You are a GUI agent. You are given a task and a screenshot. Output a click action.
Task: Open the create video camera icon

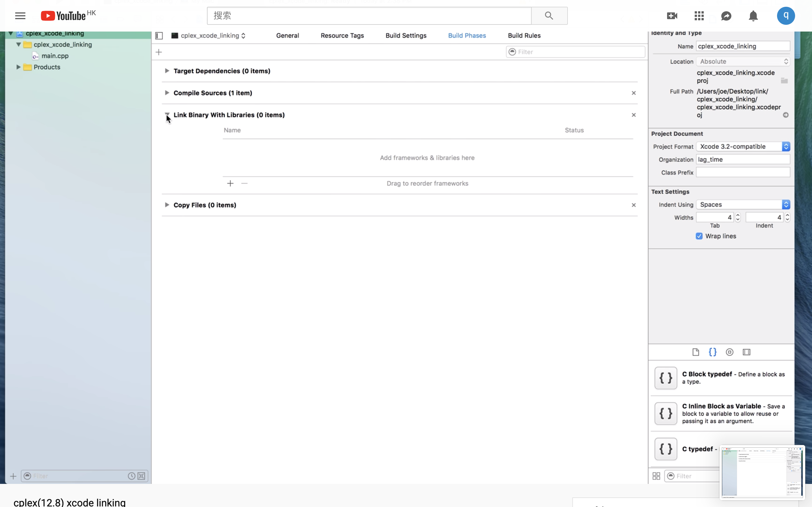(672, 16)
